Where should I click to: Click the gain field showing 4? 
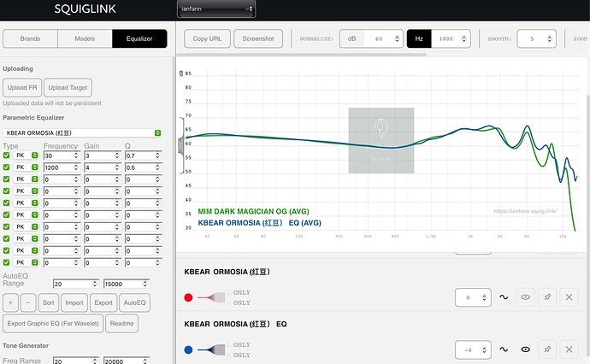[x=103, y=167]
